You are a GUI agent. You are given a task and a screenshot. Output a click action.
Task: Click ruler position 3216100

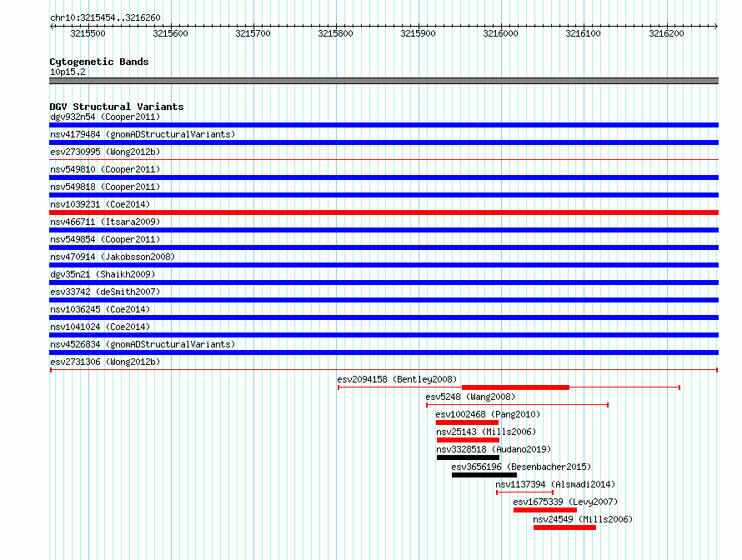[x=584, y=33]
